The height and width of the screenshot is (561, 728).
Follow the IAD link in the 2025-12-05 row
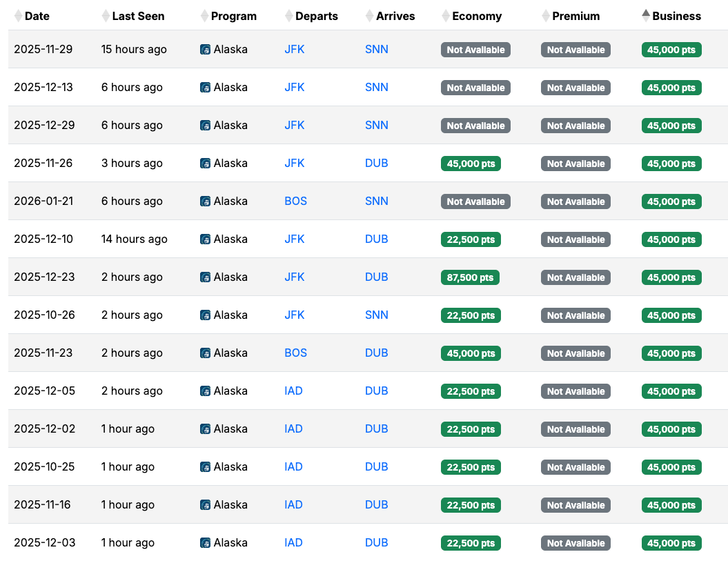[293, 391]
